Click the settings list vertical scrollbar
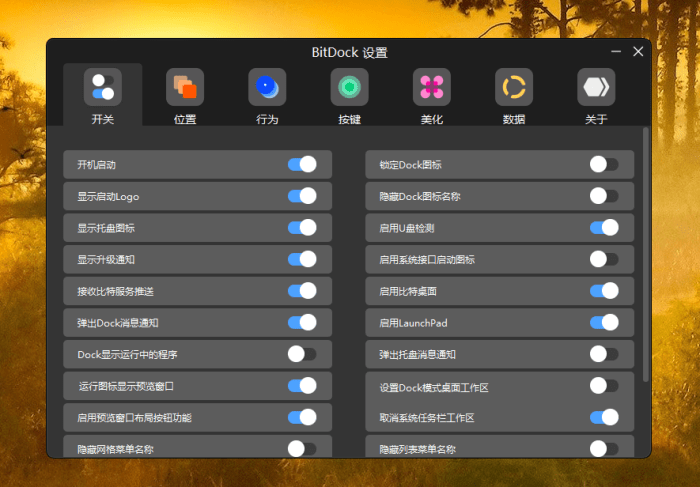This screenshot has height=487, width=700. pyautogui.click(x=646, y=254)
